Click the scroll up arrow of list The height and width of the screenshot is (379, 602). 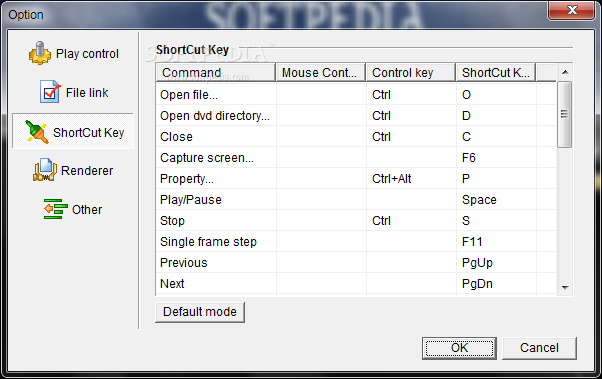[565, 72]
